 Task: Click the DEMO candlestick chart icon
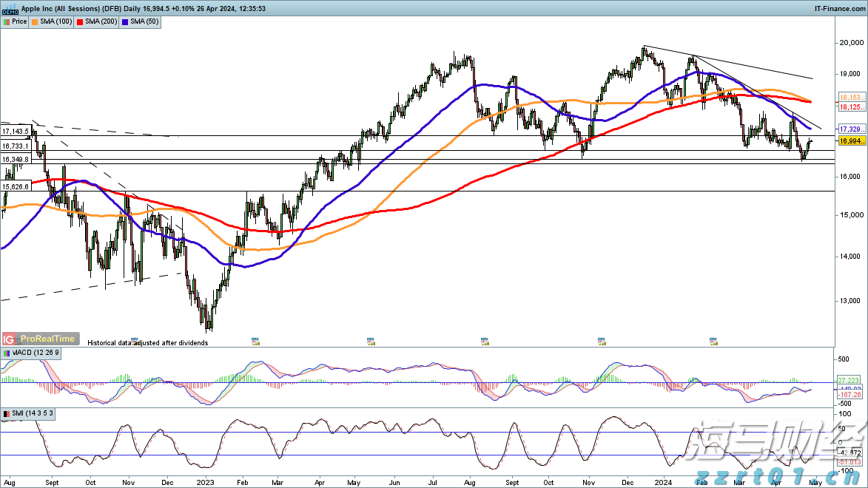pyautogui.click(x=9, y=9)
